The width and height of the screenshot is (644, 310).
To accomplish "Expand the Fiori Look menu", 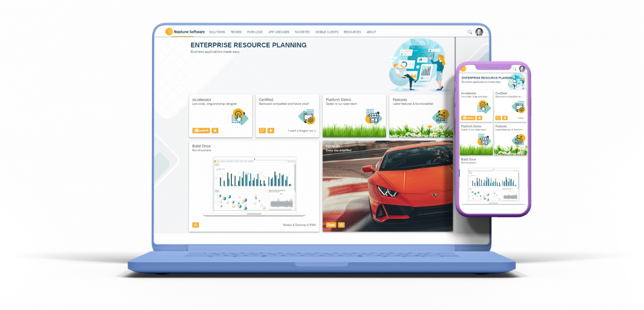I will point(255,32).
